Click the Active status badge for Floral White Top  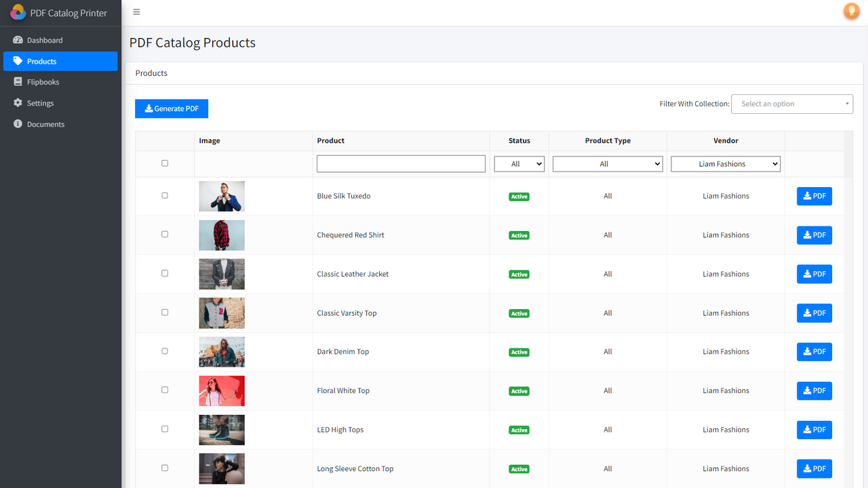519,391
